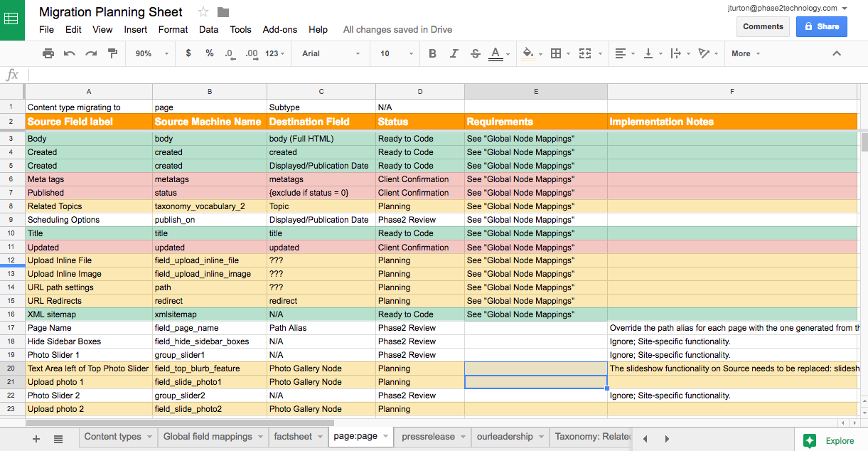This screenshot has width=868, height=451.
Task: Decrease decimal places icon
Action: [230, 53]
